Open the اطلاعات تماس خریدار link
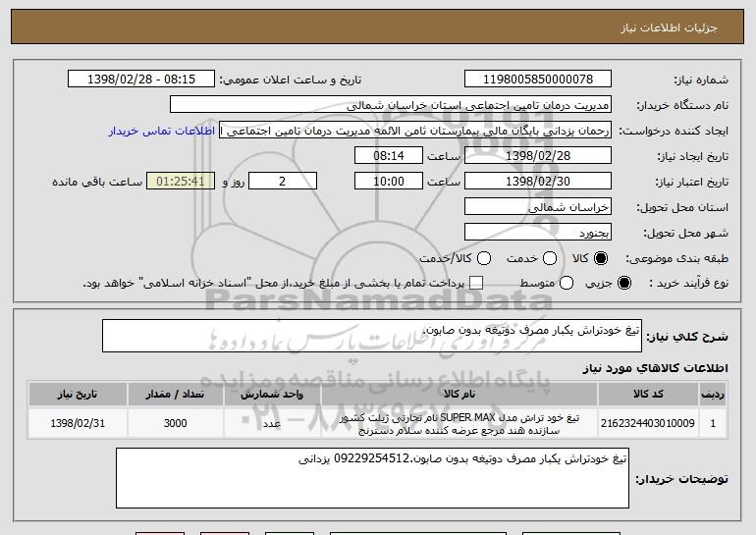 (x=162, y=132)
